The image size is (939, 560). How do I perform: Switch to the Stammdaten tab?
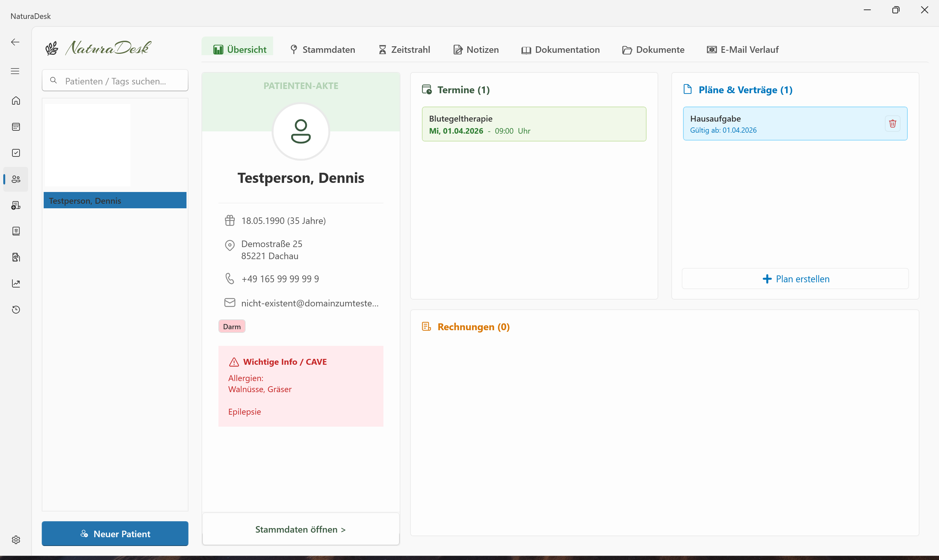(x=323, y=50)
